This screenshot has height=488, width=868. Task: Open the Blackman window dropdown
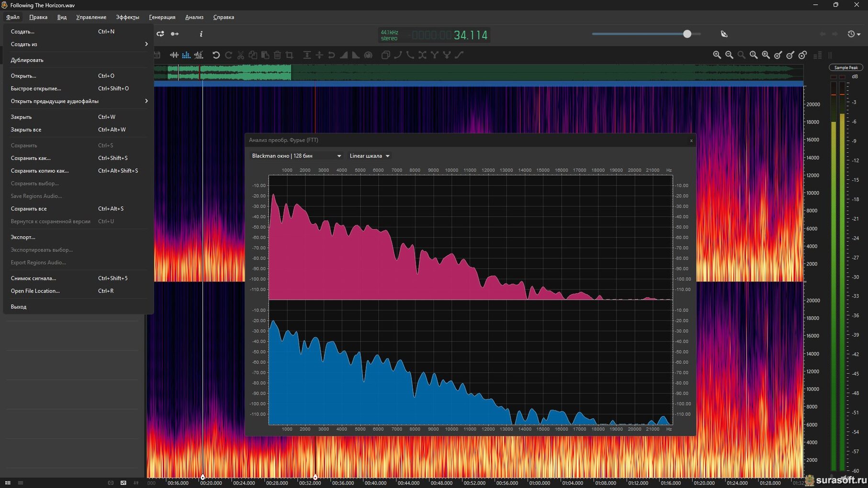pos(296,156)
